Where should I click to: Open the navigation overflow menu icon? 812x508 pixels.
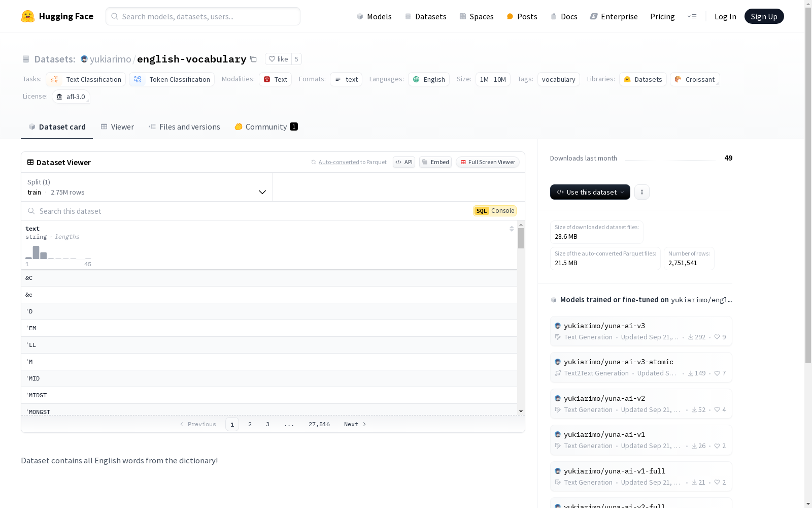(692, 16)
